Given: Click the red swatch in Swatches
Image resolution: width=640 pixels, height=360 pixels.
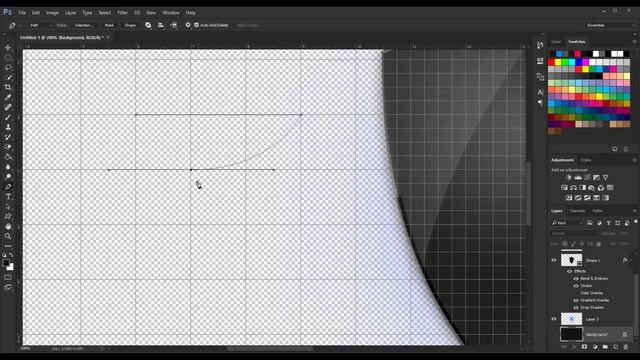Looking at the screenshot, I should click(551, 62).
